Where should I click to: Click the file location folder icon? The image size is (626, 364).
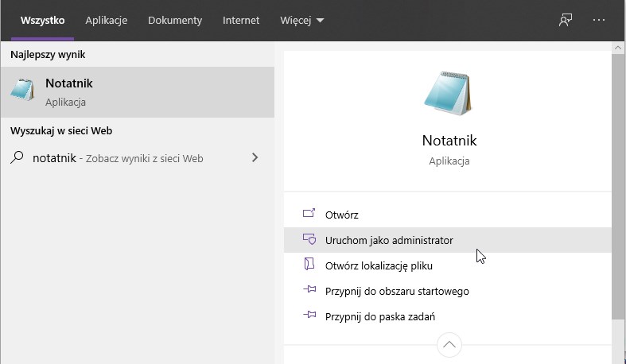(x=309, y=264)
